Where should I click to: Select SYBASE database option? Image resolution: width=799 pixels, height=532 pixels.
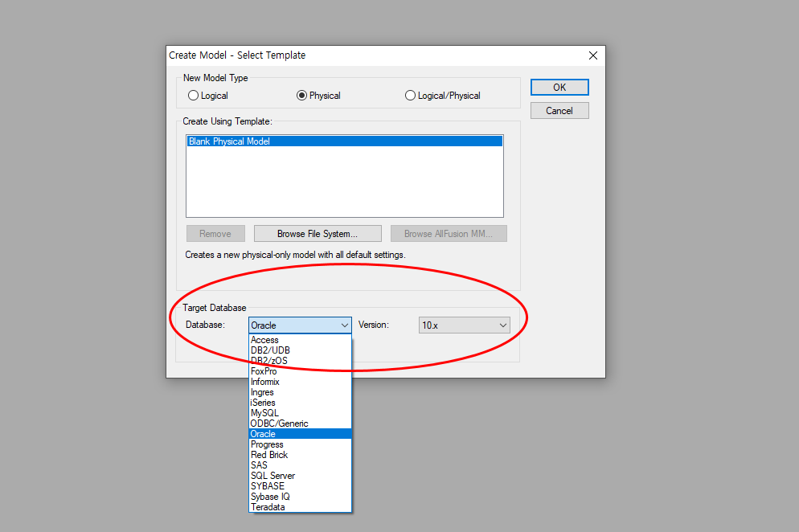click(300, 486)
